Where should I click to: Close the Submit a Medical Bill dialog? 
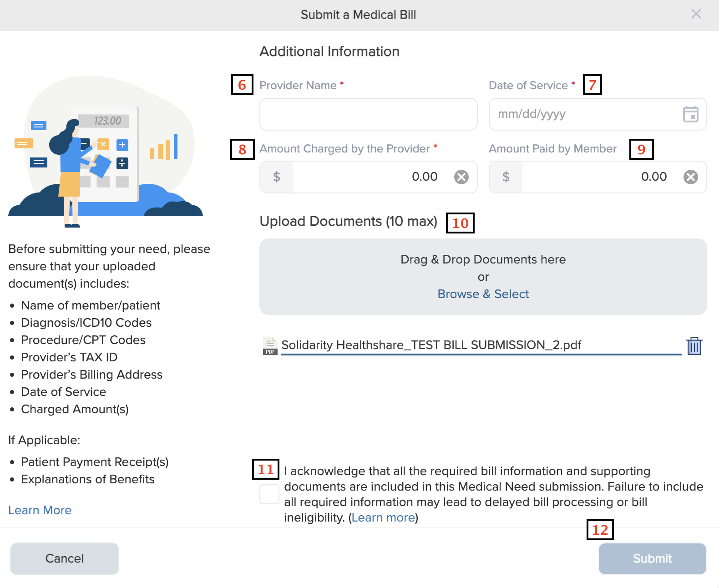(696, 14)
